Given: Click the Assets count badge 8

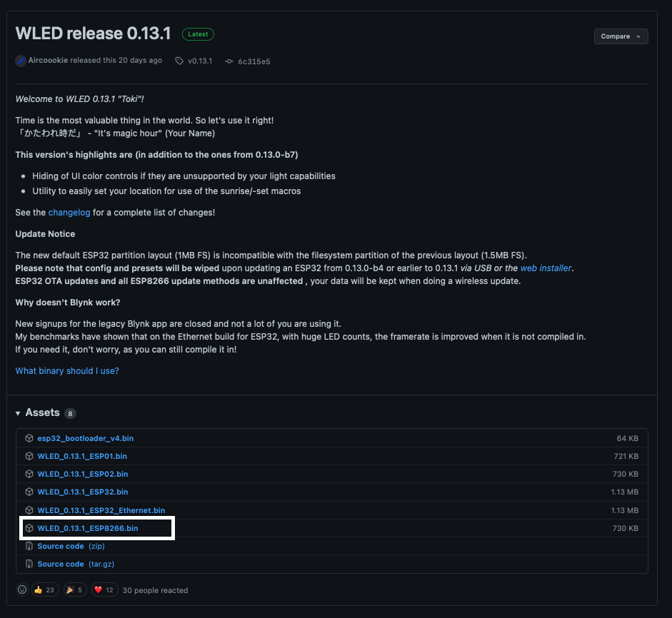Looking at the screenshot, I should [x=70, y=413].
